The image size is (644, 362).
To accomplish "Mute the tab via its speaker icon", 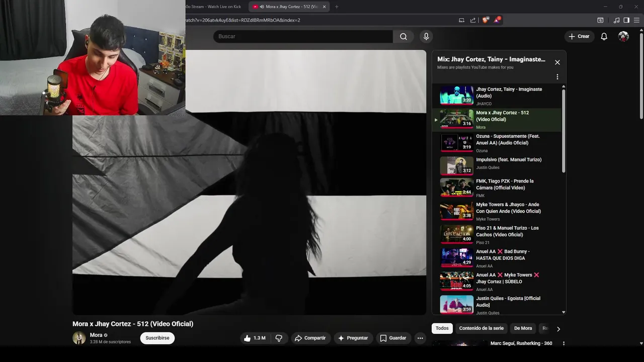I will click(x=262, y=7).
